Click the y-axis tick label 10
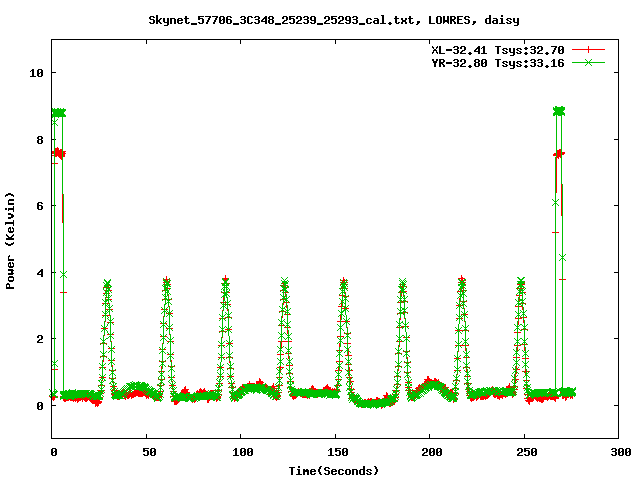The width and height of the screenshot is (640, 480). pyautogui.click(x=36, y=73)
